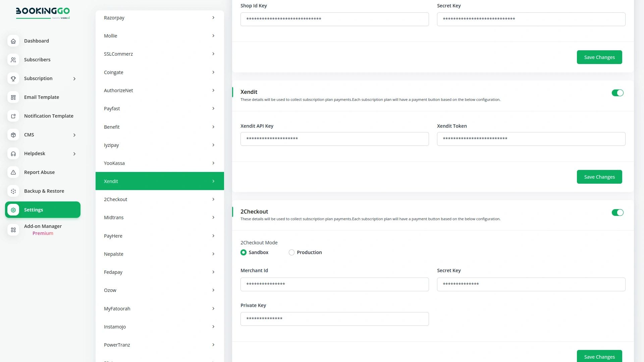Viewport: 644px width, 362px height.
Task: Select Production mode for 2Checkout
Action: [291, 252]
